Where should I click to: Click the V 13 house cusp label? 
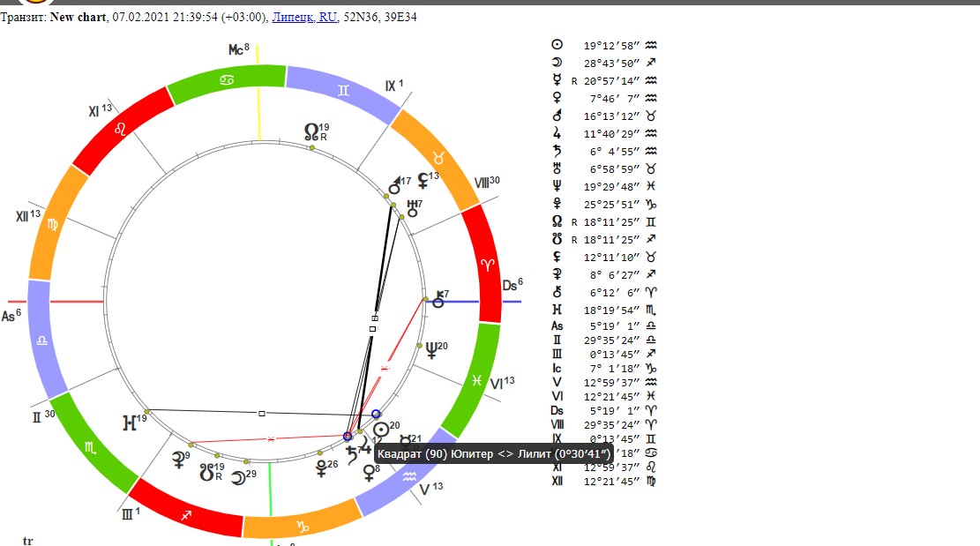431,489
